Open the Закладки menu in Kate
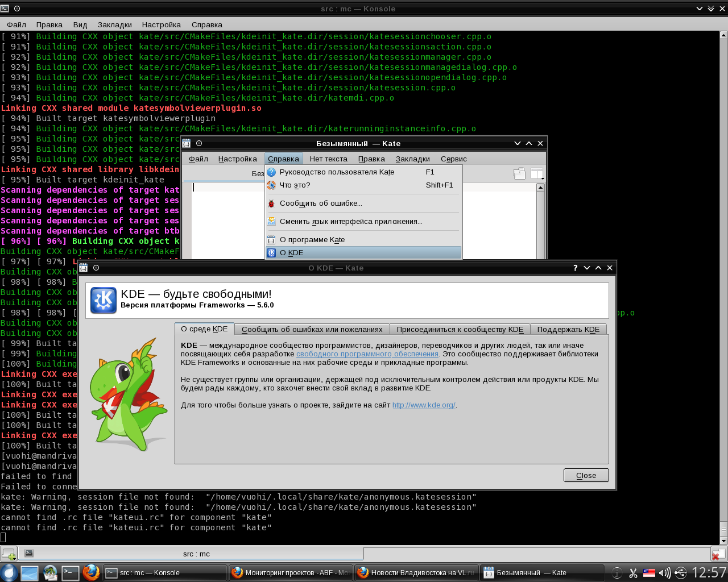Viewport: 728px width, 582px height. 412,159
